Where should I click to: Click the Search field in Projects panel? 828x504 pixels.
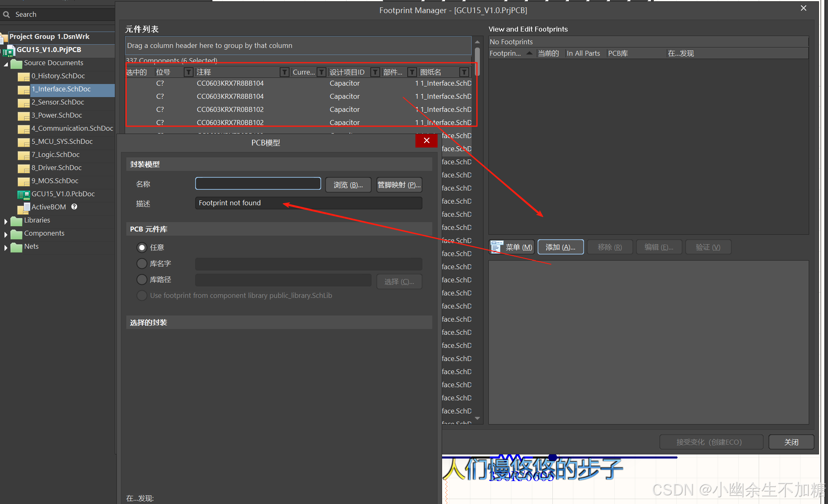(57, 14)
